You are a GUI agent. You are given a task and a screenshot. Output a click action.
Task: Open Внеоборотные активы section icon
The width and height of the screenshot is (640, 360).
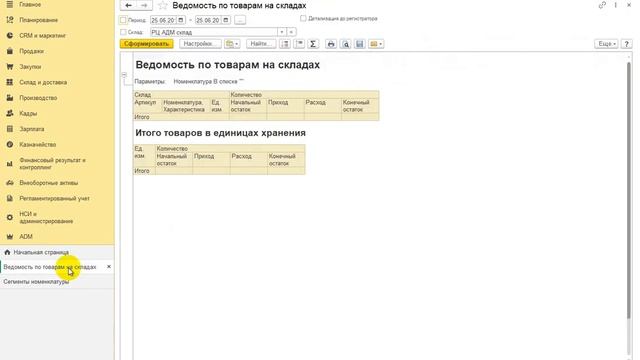(10, 183)
